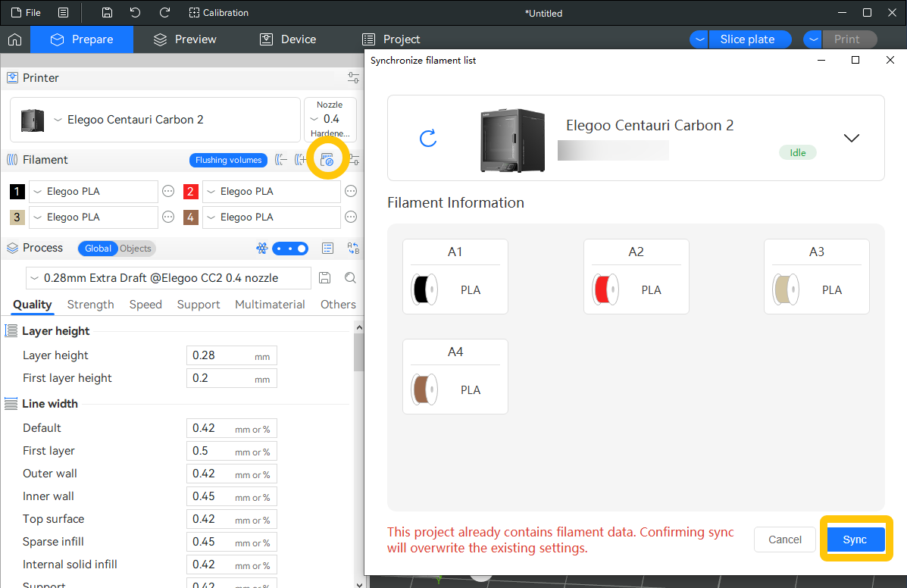Click the Print button
Image resolution: width=907 pixels, height=588 pixels.
point(849,39)
